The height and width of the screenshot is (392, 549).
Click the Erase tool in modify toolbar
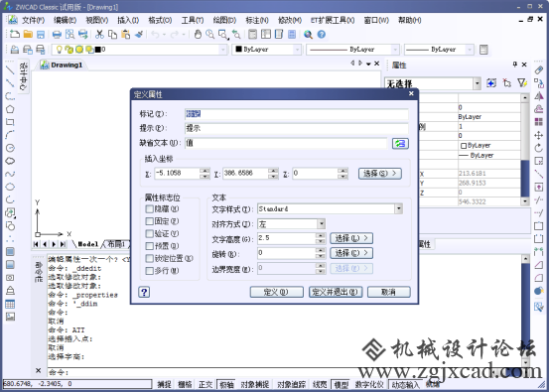tap(539, 70)
